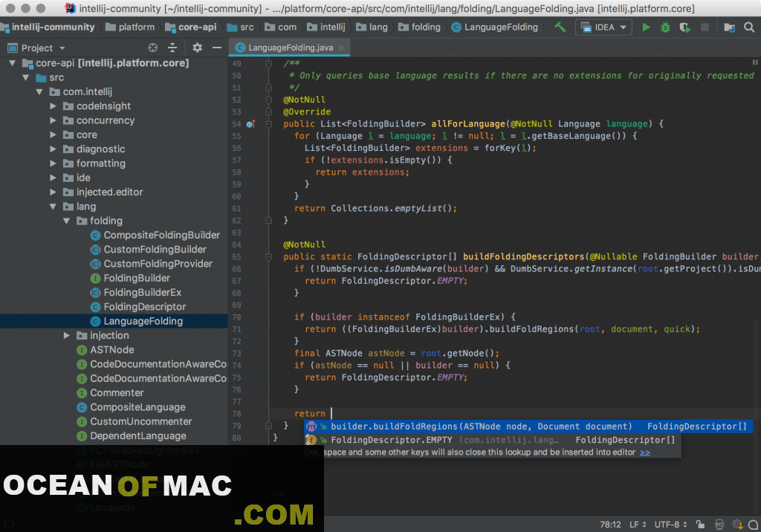Screen dimensions: 761x532
Task: Open the UTF-8 encoding selector
Action: pyautogui.click(x=671, y=525)
